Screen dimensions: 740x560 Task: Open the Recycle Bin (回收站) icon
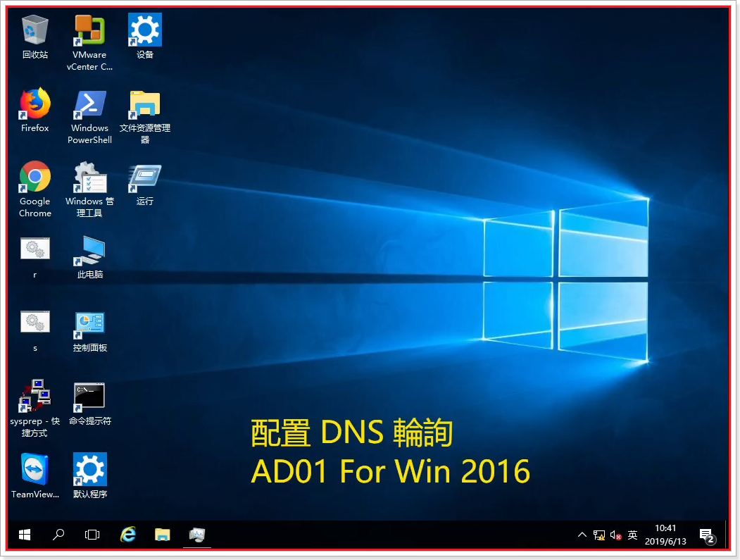tap(35, 37)
